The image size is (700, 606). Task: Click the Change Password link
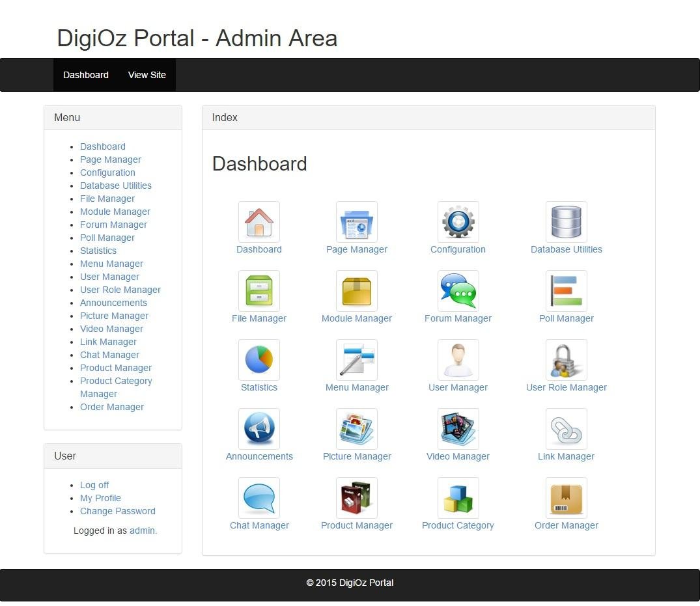117,511
